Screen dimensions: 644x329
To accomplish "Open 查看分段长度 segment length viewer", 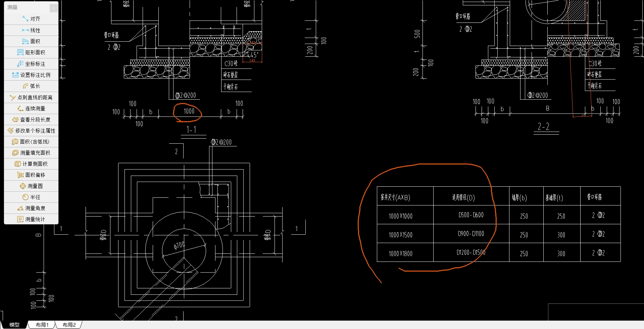I will [31, 120].
